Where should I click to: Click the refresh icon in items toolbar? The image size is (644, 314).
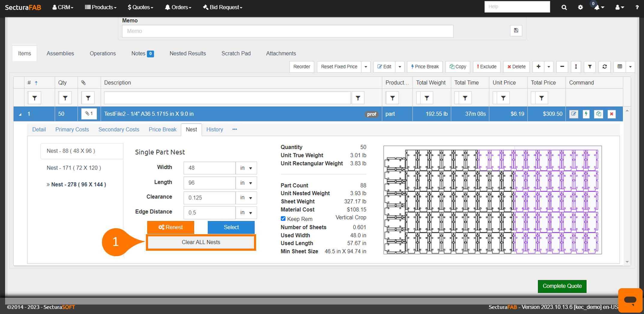pos(604,67)
